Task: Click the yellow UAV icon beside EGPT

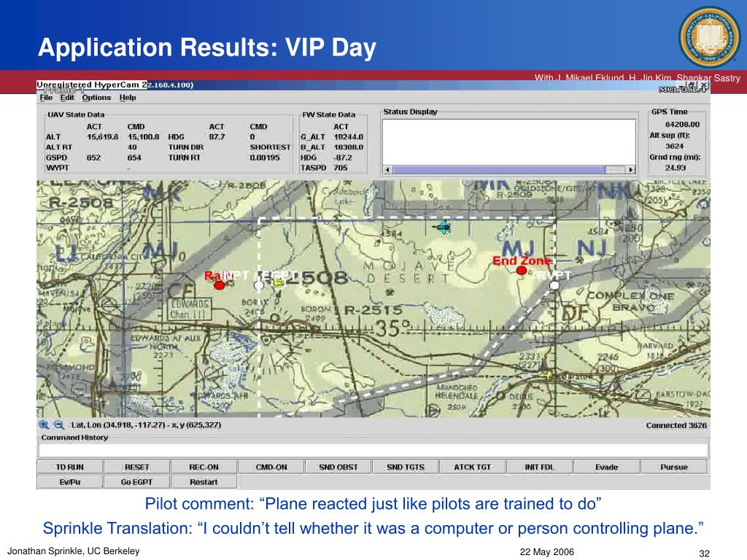Action: point(278,283)
